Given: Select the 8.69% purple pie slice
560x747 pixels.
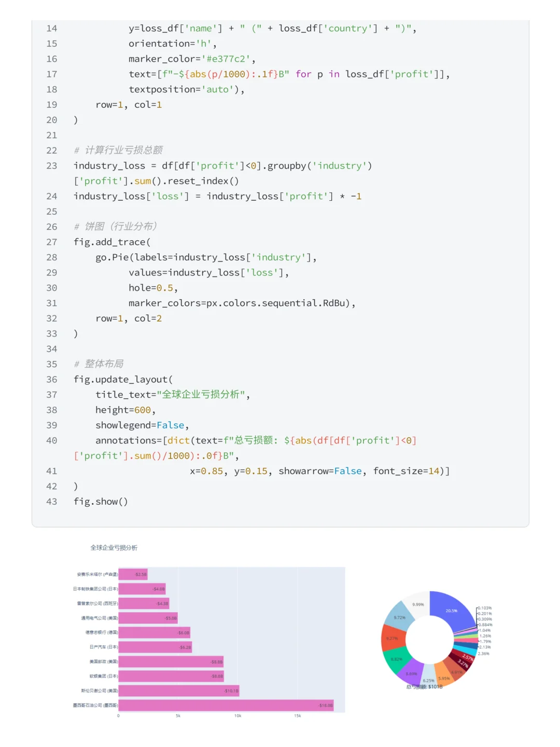Looking at the screenshot, I should 411,673.
